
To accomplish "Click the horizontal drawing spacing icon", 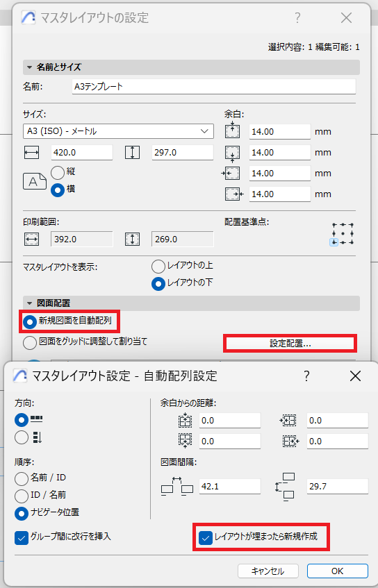I will coord(176,487).
